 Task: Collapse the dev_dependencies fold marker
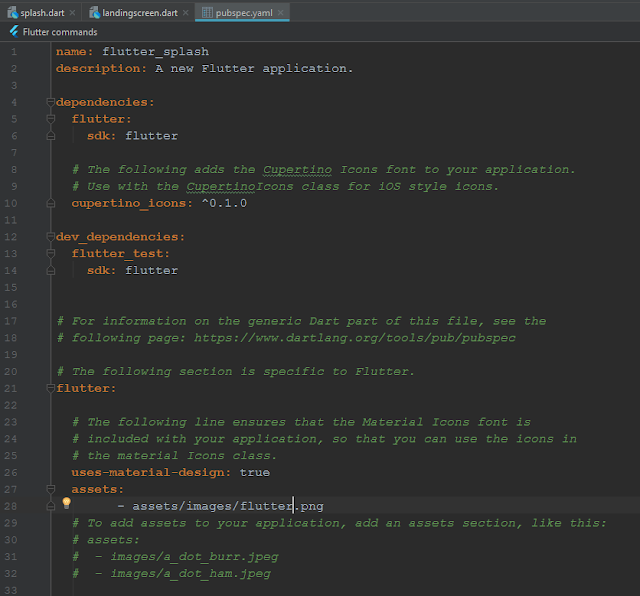pyautogui.click(x=51, y=237)
